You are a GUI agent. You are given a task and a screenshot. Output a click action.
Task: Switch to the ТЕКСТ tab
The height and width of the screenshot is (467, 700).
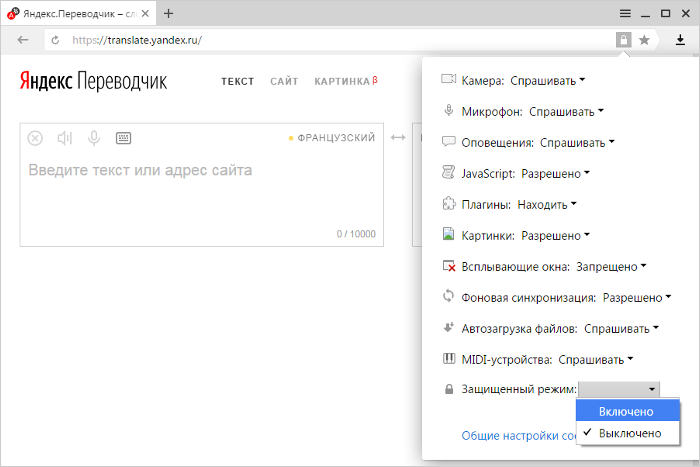[238, 81]
